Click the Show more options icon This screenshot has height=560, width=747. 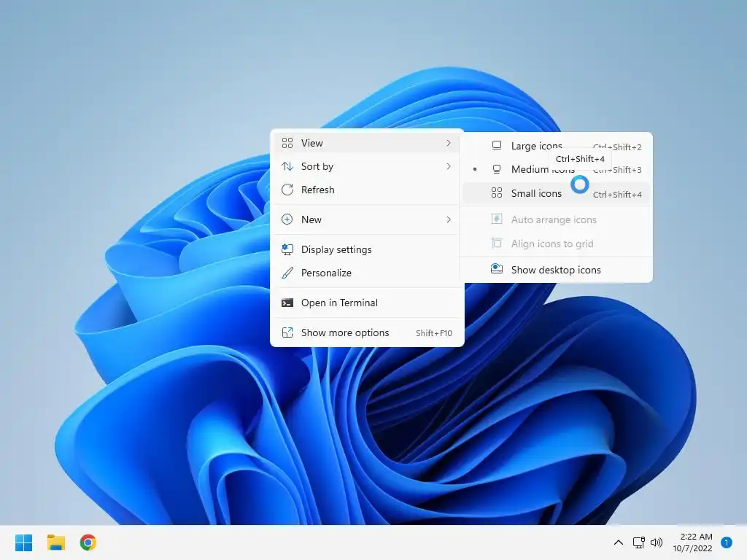coord(287,332)
